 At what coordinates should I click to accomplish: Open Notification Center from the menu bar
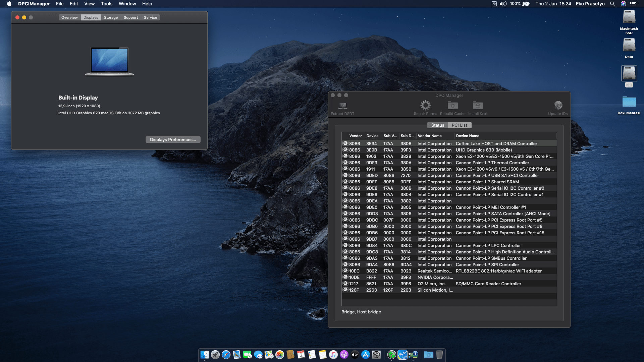tap(633, 4)
